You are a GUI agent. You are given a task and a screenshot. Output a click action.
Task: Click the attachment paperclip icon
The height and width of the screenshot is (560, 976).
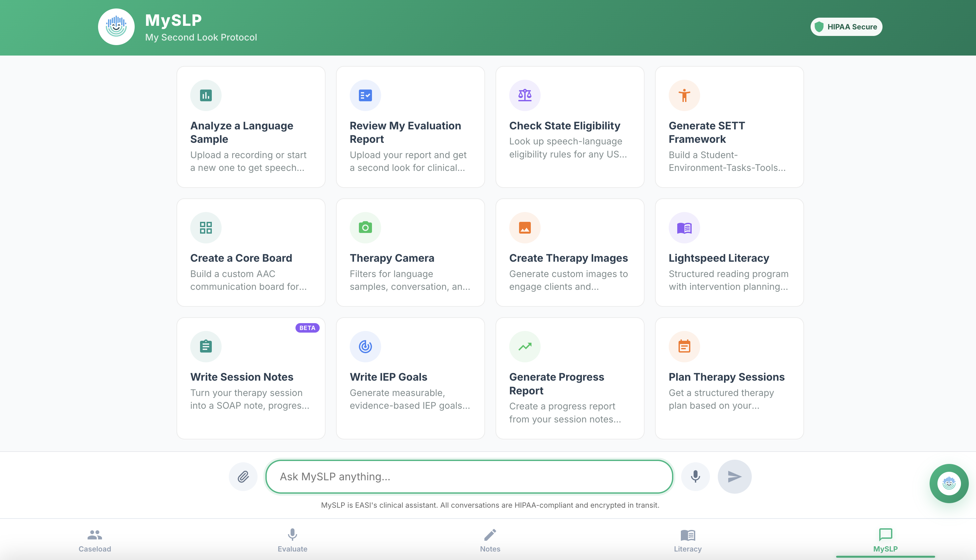point(243,476)
